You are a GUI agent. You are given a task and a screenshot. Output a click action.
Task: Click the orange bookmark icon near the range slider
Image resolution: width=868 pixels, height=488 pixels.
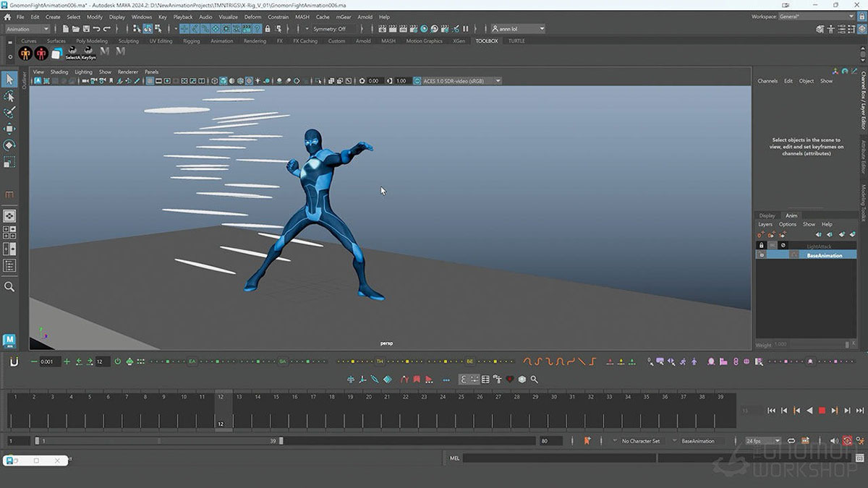coord(587,440)
